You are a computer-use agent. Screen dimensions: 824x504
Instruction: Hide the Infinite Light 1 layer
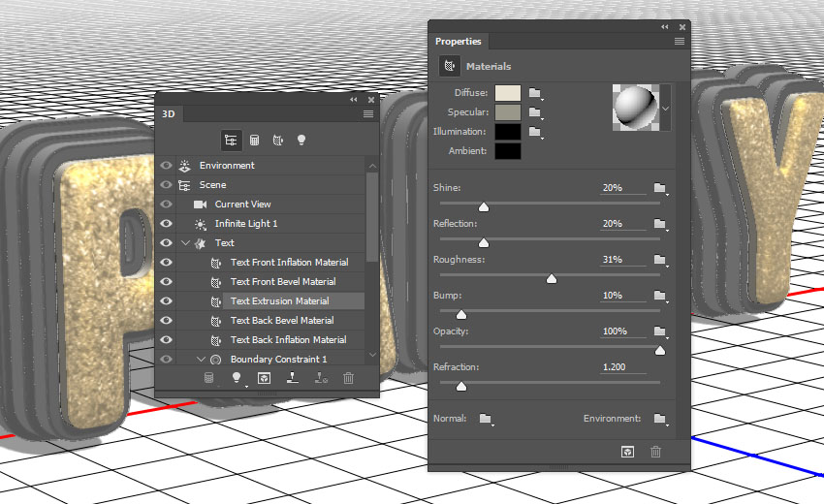tap(166, 224)
